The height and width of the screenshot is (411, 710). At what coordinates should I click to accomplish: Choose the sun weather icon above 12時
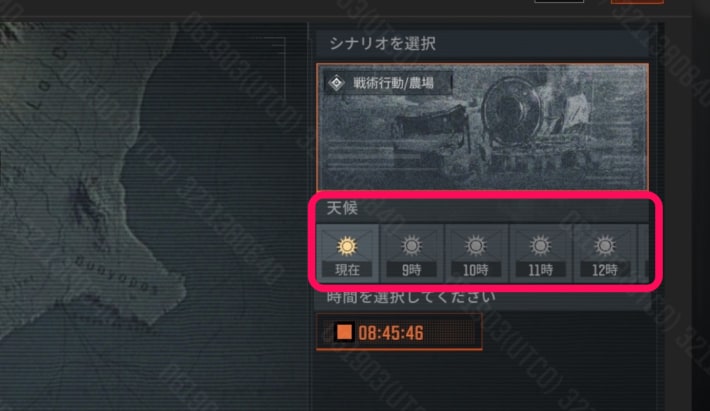point(604,246)
